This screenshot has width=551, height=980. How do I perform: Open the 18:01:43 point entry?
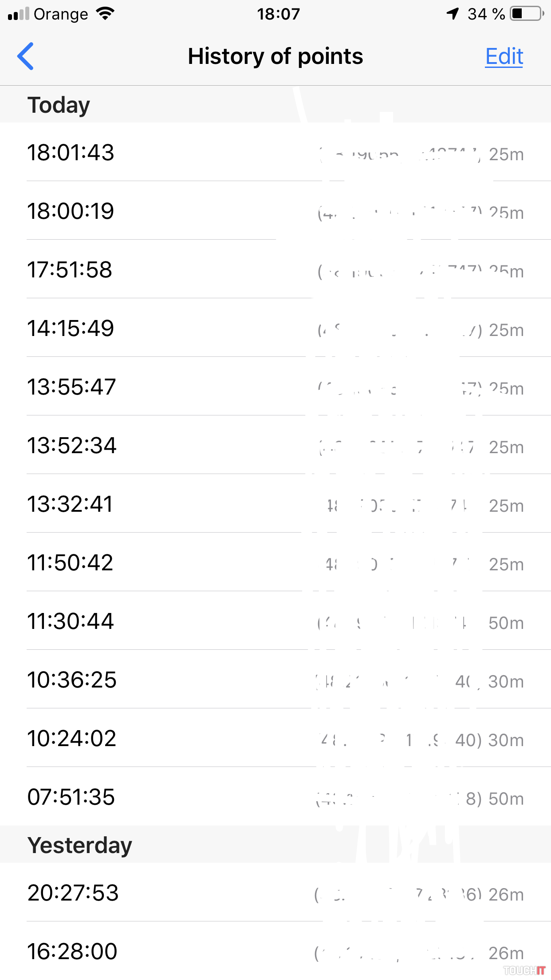(x=275, y=152)
